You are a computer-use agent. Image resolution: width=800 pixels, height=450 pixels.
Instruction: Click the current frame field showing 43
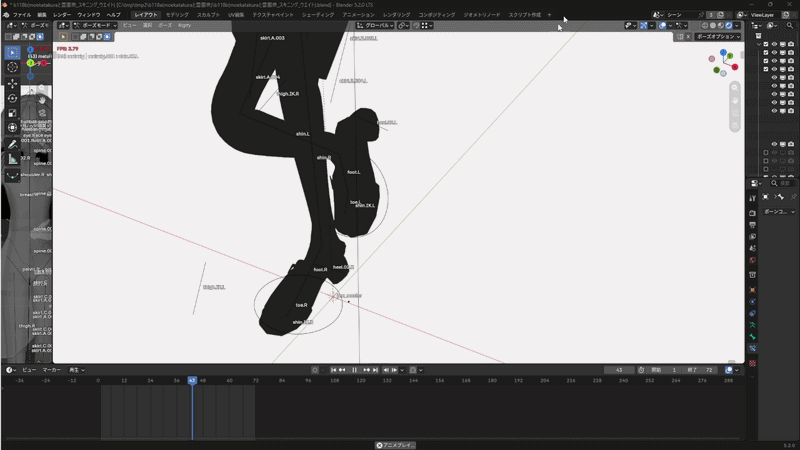coord(619,370)
